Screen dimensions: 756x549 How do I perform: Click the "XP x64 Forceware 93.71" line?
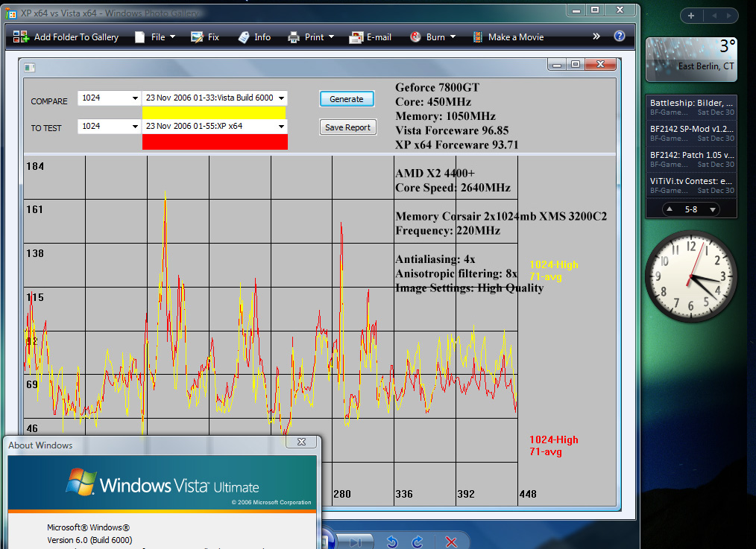(456, 145)
